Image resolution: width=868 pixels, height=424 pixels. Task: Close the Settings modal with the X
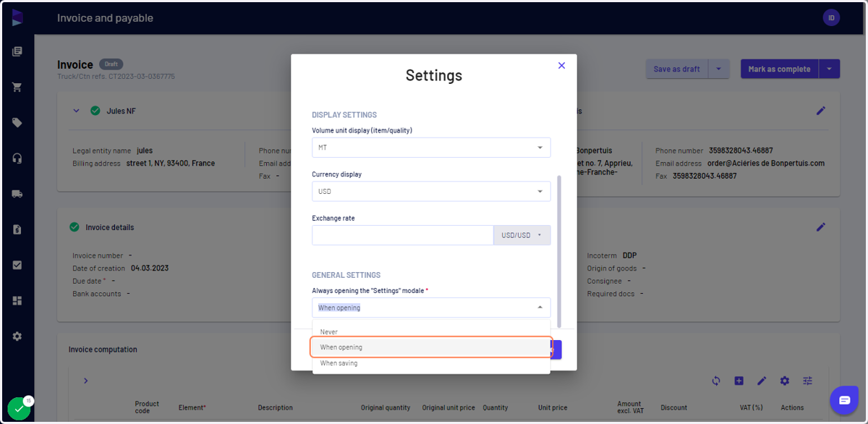coord(561,65)
